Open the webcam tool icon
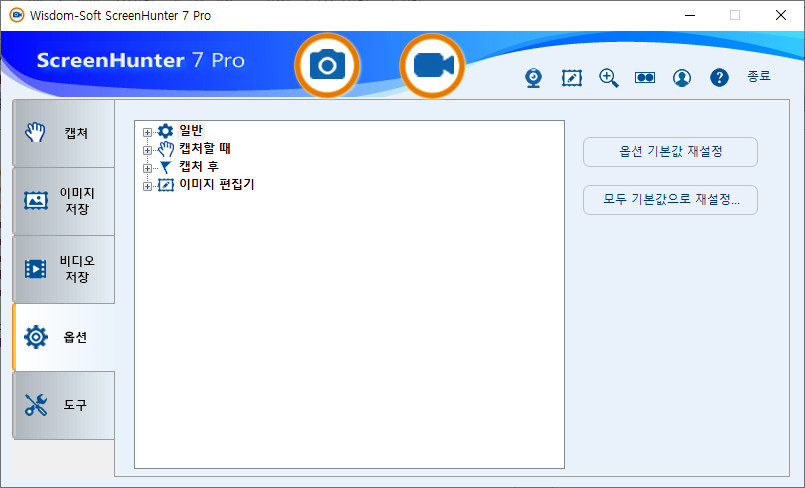805x488 pixels. click(x=533, y=78)
